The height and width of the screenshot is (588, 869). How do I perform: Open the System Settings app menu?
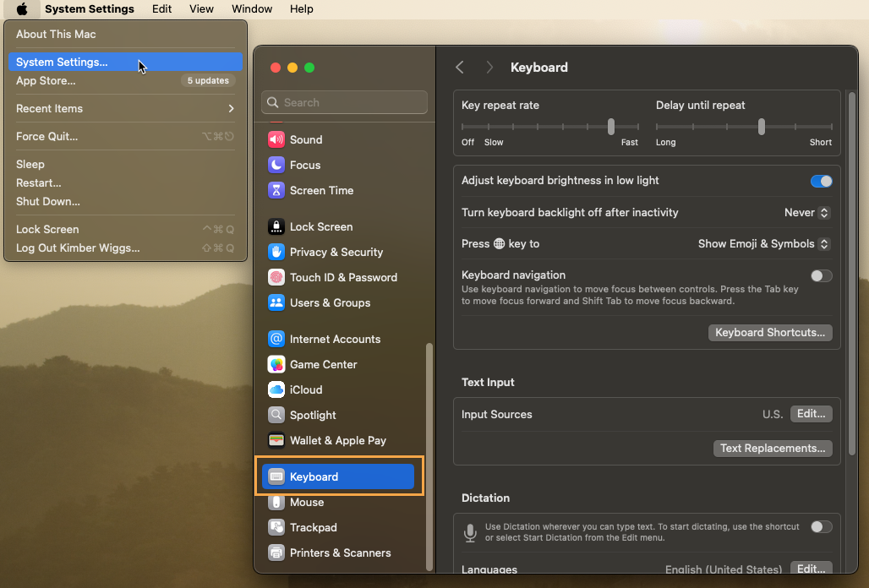[x=90, y=8]
